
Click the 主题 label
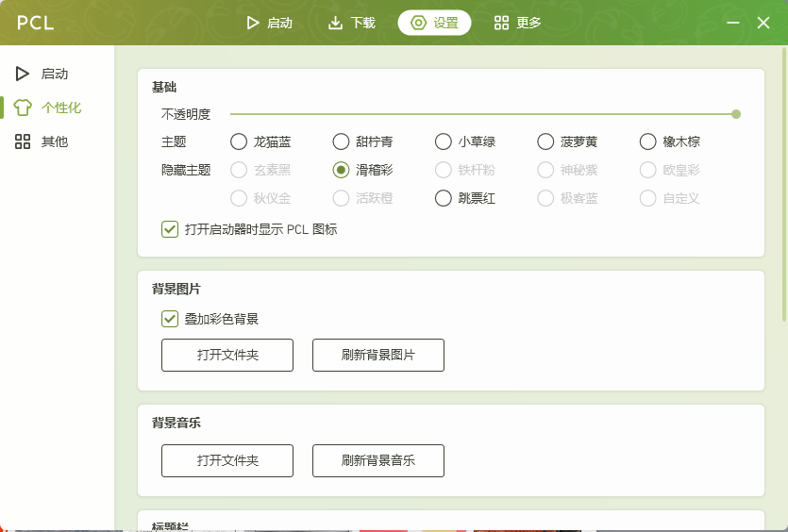pos(174,141)
